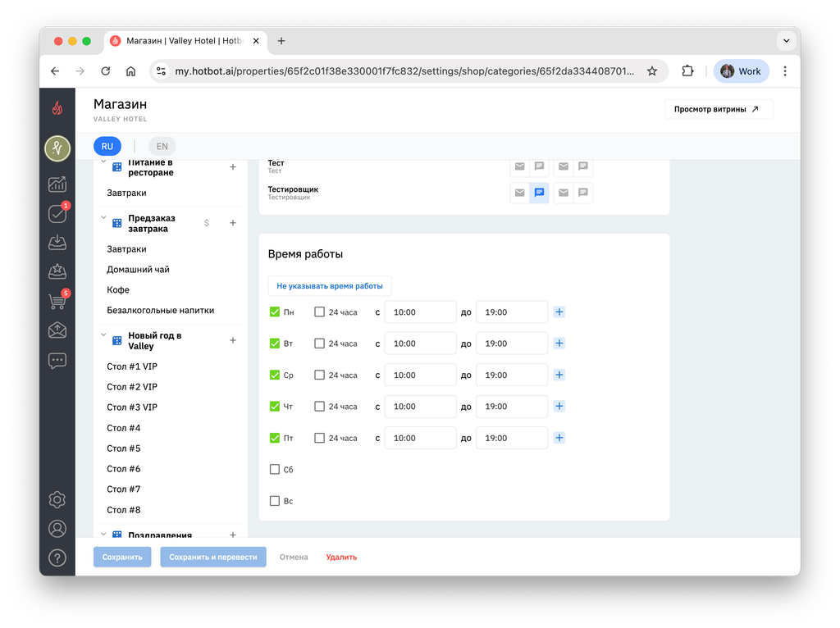The image size is (840, 628).
Task: Collapse the Предзаказ завтрака category
Action: click(x=103, y=218)
